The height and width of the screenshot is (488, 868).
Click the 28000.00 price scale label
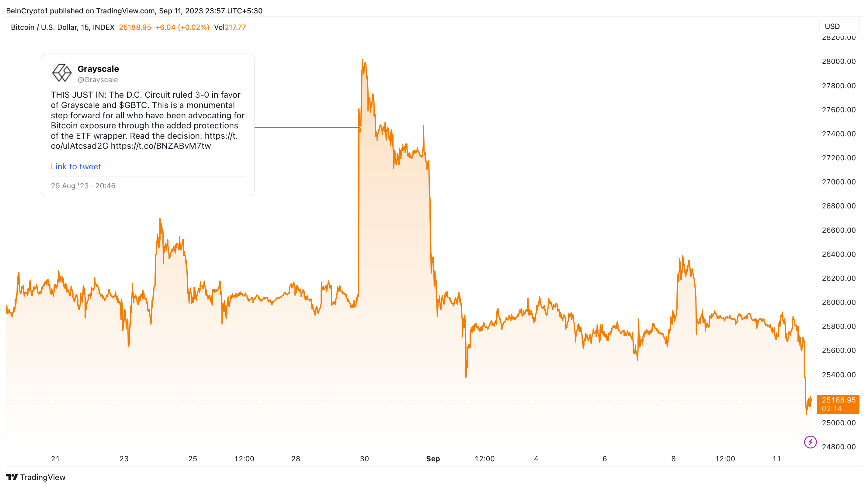coord(838,61)
